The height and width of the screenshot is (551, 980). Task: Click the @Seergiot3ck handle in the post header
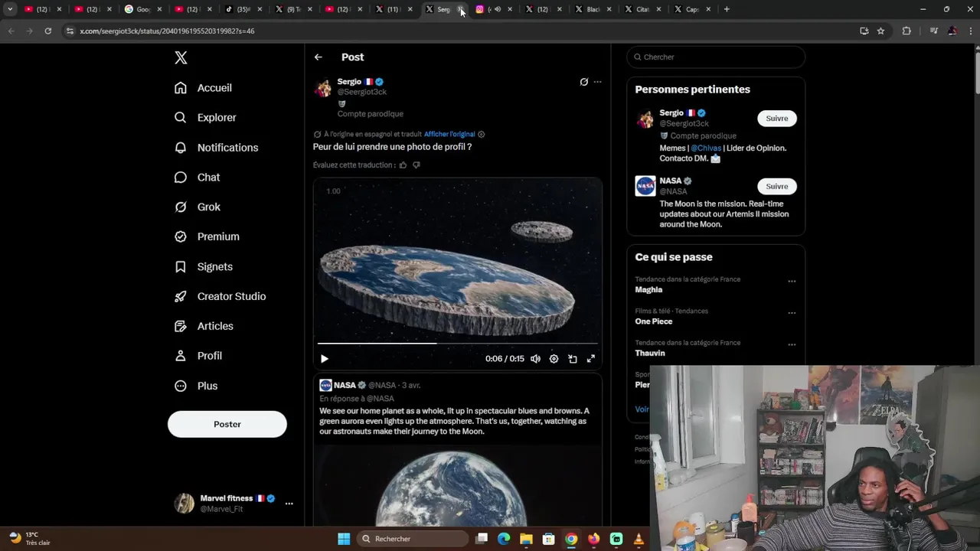pos(362,92)
